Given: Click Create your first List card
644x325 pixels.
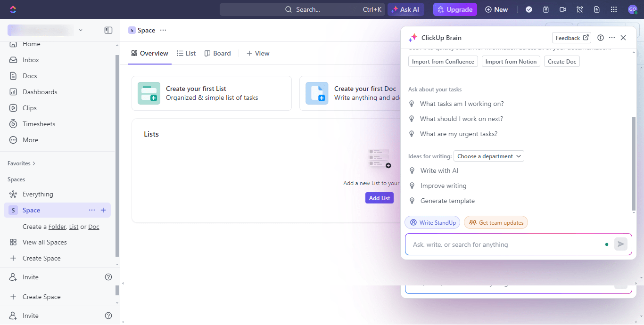Looking at the screenshot, I should [212, 93].
